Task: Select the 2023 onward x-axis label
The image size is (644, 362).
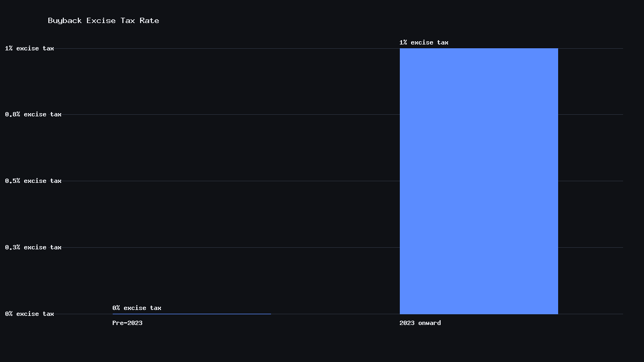Action: pyautogui.click(x=420, y=323)
